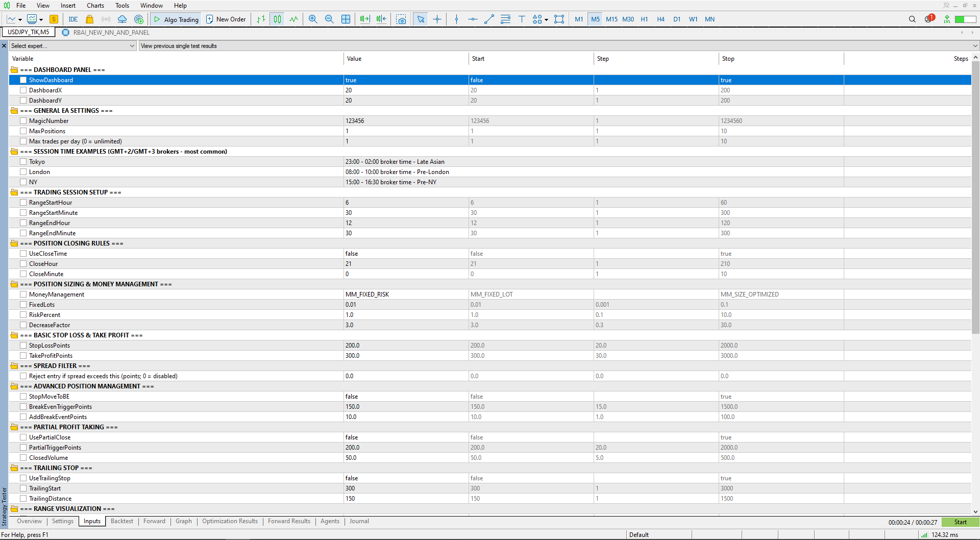The width and height of the screenshot is (980, 540).
Task: Switch to the Backtest tab
Action: pyautogui.click(x=122, y=521)
